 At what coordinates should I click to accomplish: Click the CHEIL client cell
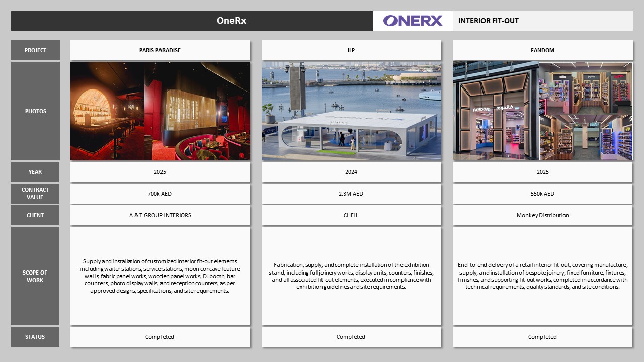[x=351, y=215]
